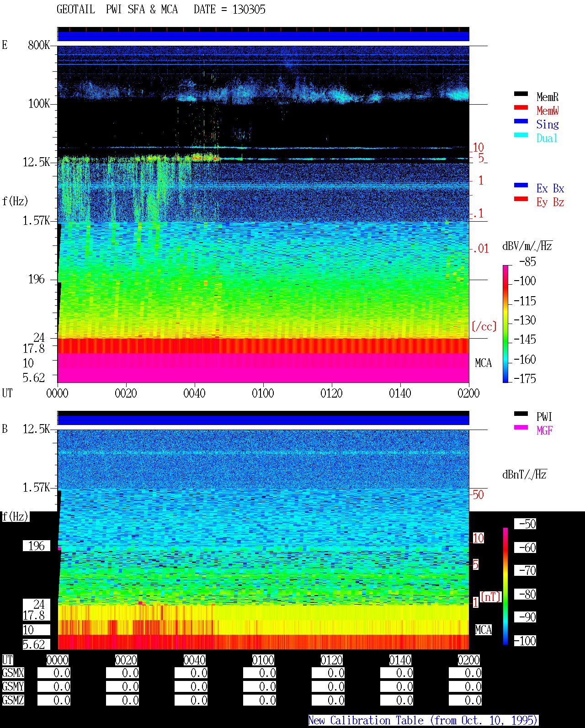Click the black MemR legend swatch
The width and height of the screenshot is (585, 728).
(x=521, y=94)
